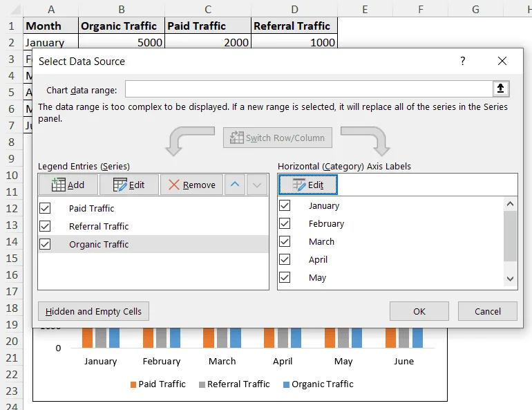Click the June axis label in chart

click(403, 361)
